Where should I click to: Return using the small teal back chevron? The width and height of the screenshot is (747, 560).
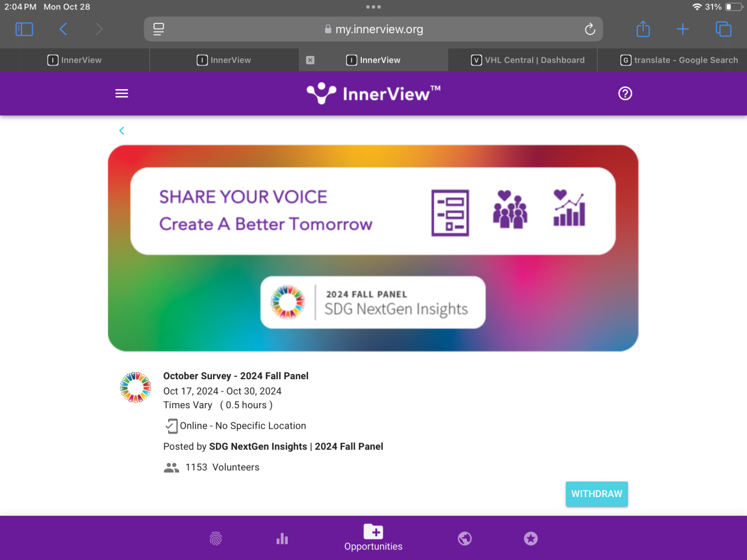pyautogui.click(x=121, y=131)
